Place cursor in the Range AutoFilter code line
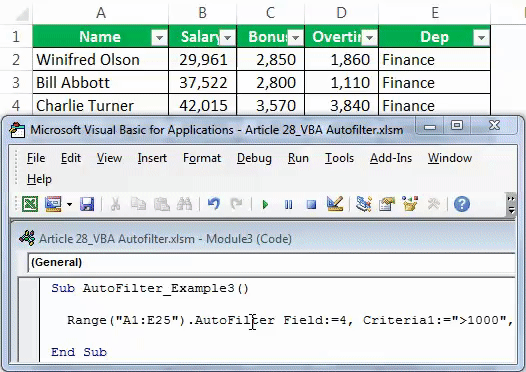Viewport: 526px width, 372px height. tap(290, 320)
